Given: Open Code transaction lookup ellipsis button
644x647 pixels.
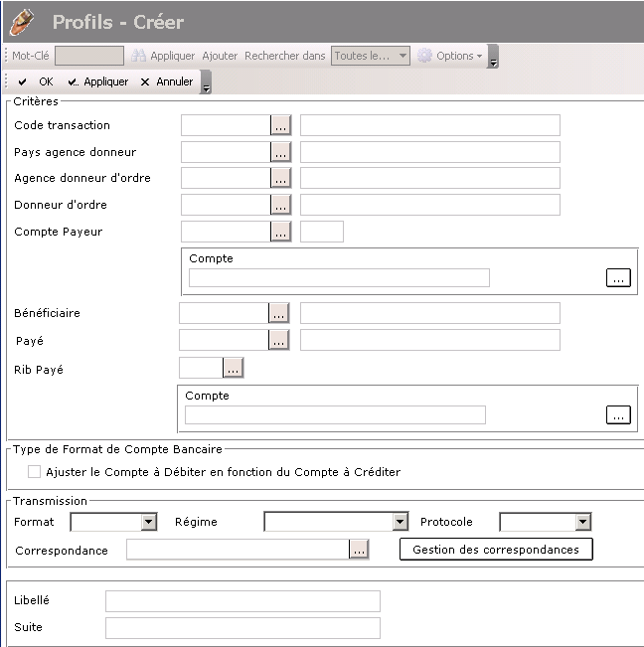Looking at the screenshot, I should [280, 125].
